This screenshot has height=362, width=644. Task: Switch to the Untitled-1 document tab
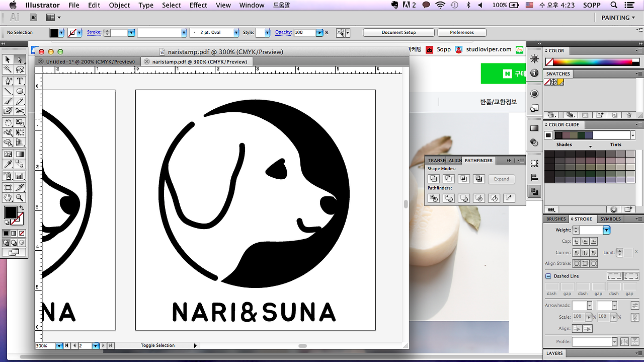[90, 62]
